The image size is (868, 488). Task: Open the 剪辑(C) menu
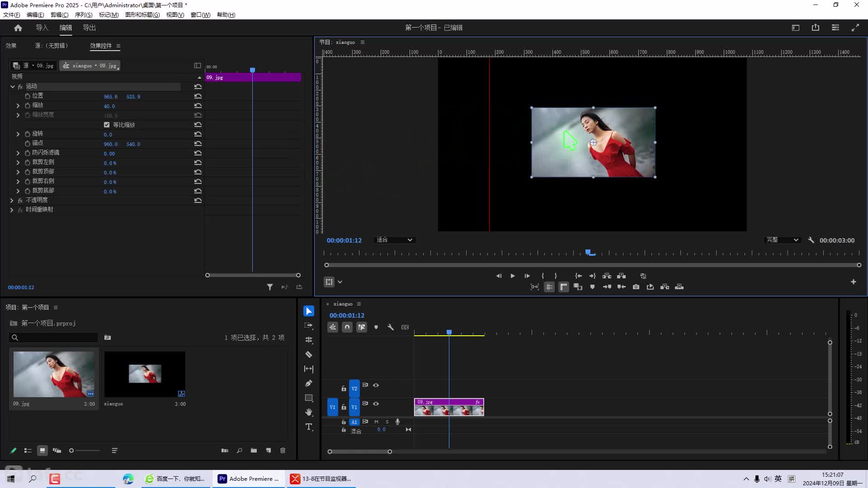coord(59,15)
